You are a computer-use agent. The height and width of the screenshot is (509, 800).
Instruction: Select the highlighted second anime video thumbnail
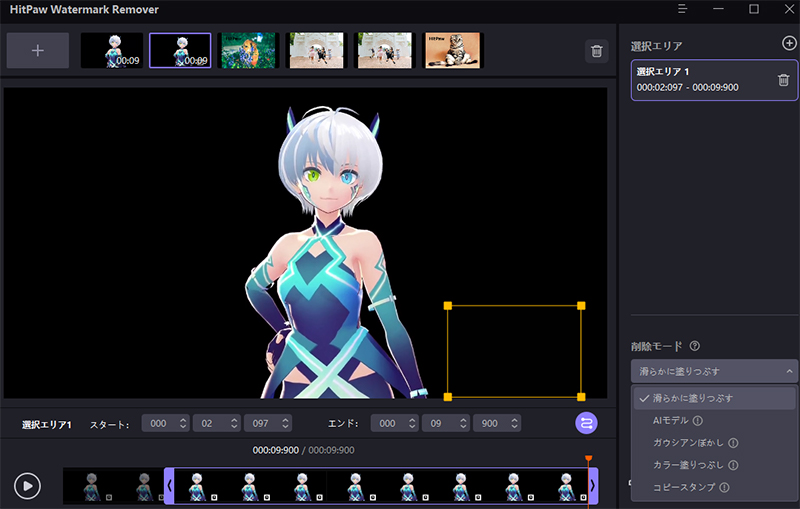[x=180, y=50]
